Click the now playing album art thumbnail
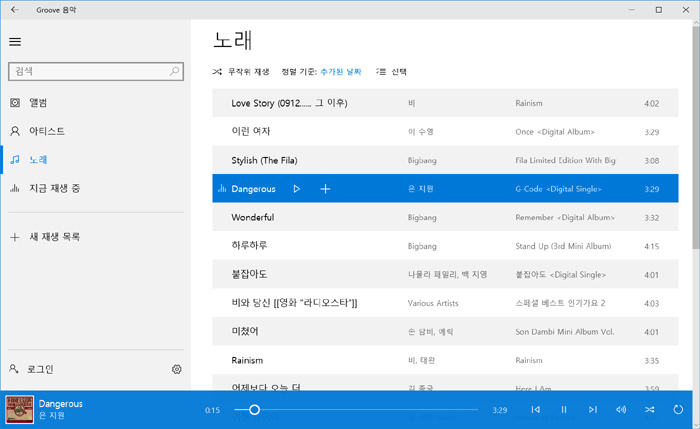Image resolution: width=700 pixels, height=429 pixels. [x=20, y=409]
